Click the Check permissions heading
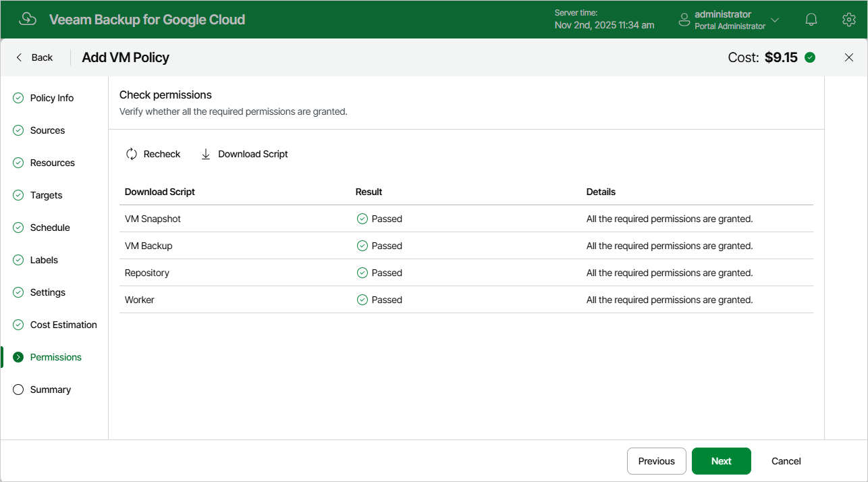The width and height of the screenshot is (868, 482). point(165,95)
